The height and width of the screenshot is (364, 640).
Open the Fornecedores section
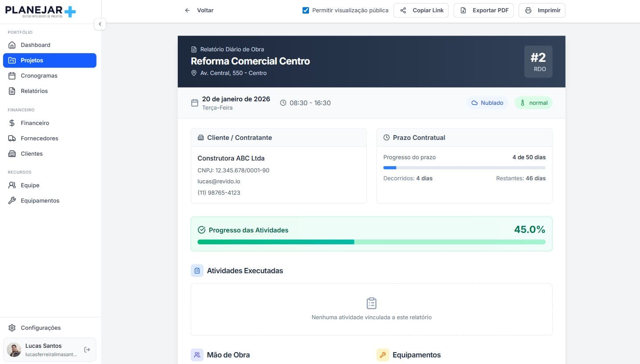pos(39,138)
